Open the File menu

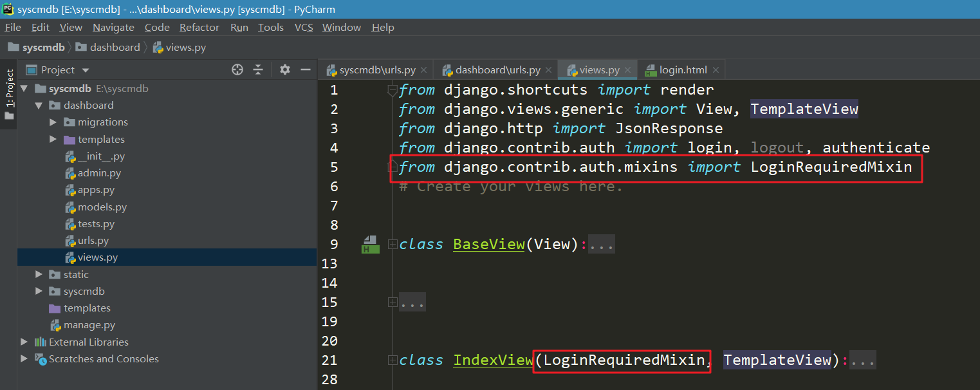coord(13,27)
